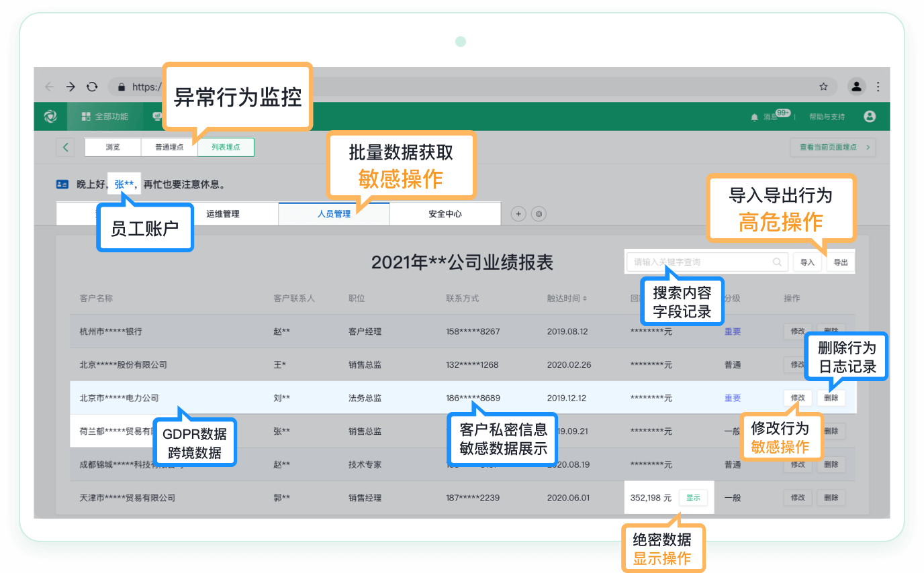
Task: Click the plus icon to add tab
Action: pos(518,214)
